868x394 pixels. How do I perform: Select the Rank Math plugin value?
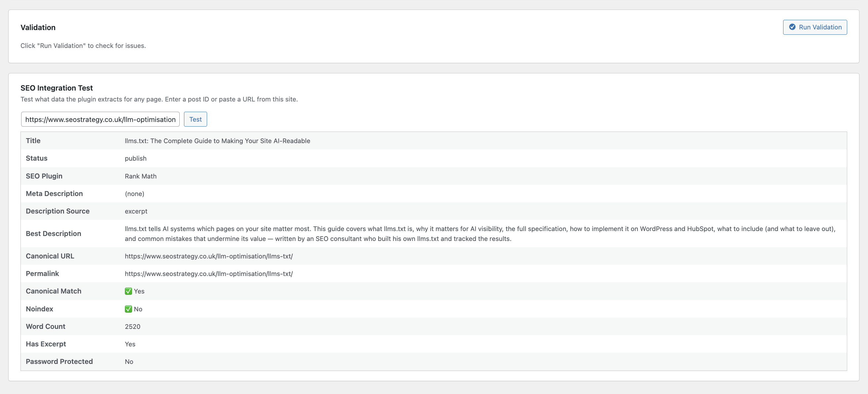[x=140, y=176]
